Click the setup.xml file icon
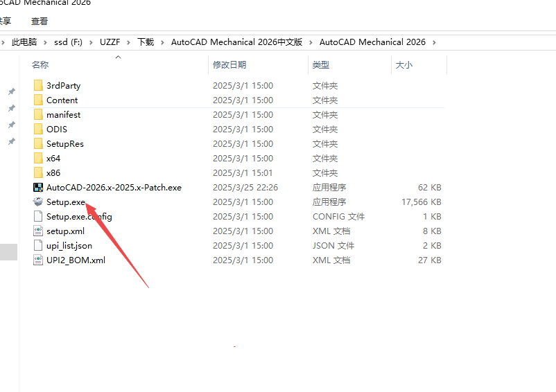The height and width of the screenshot is (392, 556). (38, 231)
